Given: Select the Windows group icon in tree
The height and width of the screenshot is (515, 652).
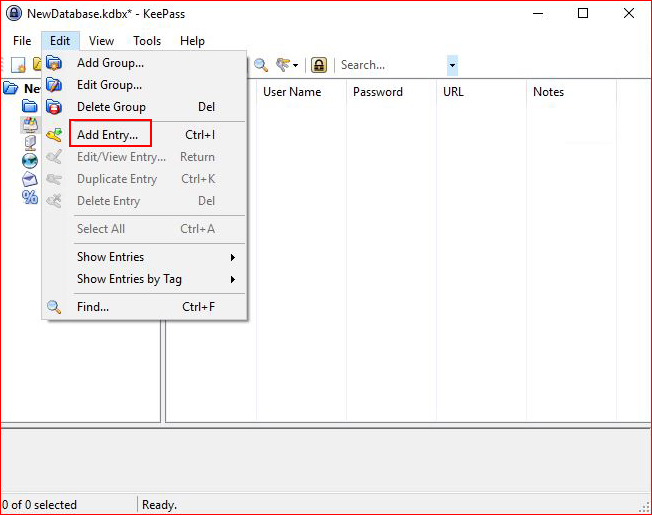Looking at the screenshot, I should tap(30, 124).
